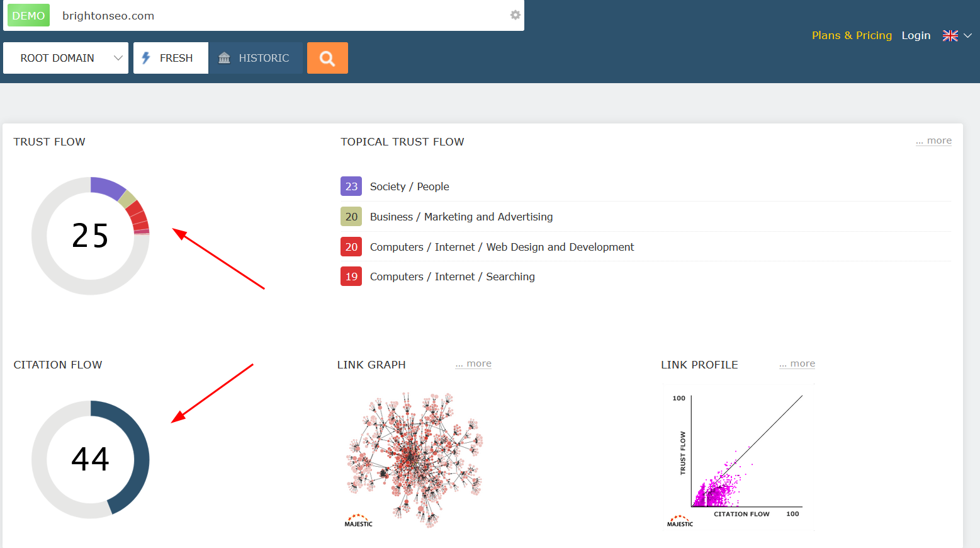
Task: Click the lightning bolt Fresh icon
Action: pyautogui.click(x=146, y=58)
